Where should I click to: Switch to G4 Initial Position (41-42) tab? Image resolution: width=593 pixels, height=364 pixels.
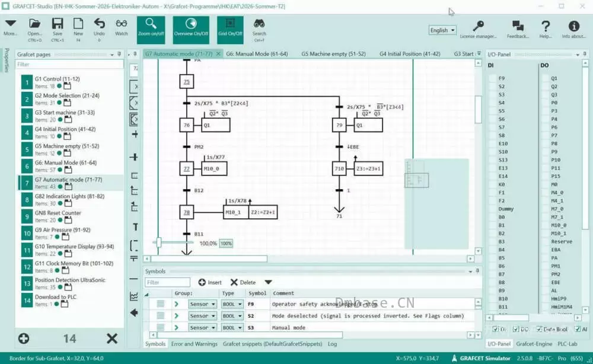pos(410,54)
